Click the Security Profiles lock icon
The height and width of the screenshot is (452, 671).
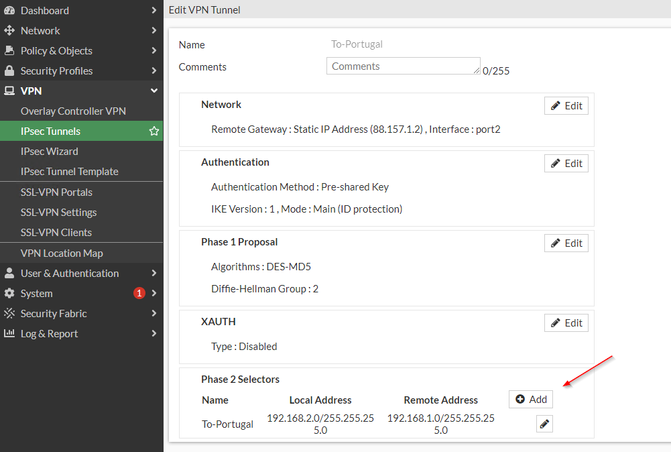tap(10, 71)
